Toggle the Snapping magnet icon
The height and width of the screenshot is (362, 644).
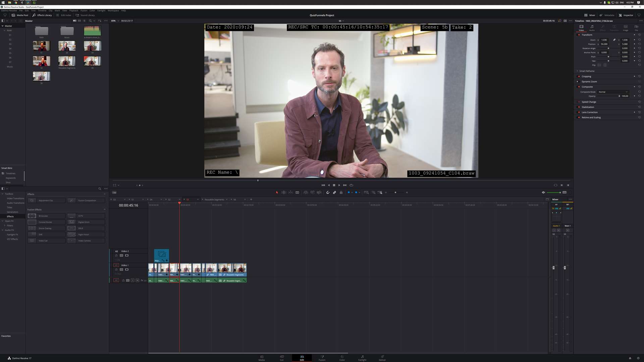(328, 192)
